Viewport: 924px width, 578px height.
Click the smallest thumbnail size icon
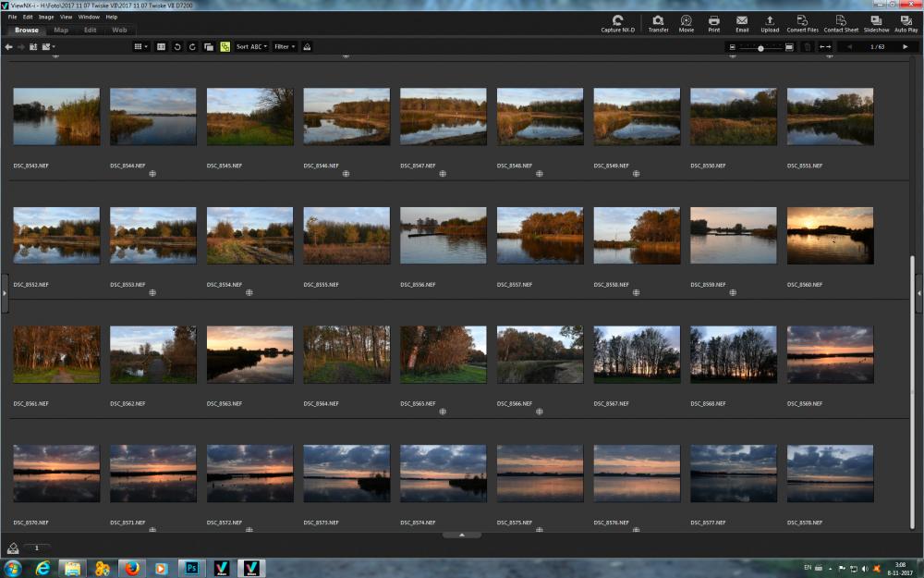tap(733, 46)
